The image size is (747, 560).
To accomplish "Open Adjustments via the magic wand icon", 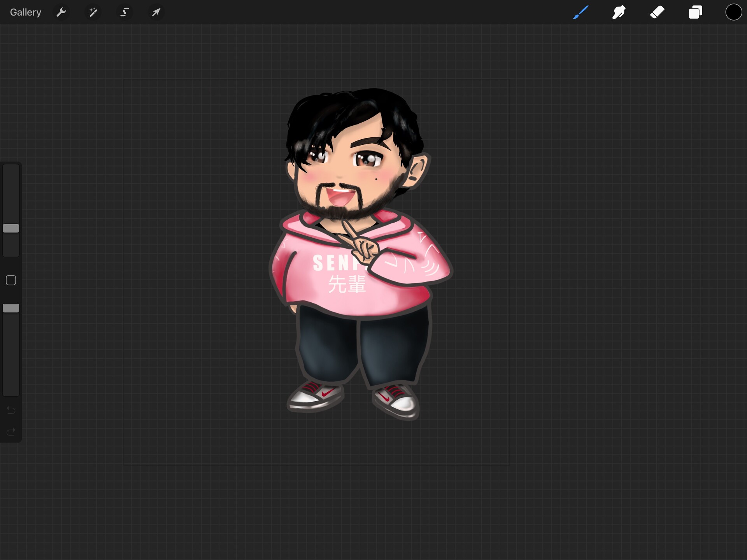I will point(93,12).
